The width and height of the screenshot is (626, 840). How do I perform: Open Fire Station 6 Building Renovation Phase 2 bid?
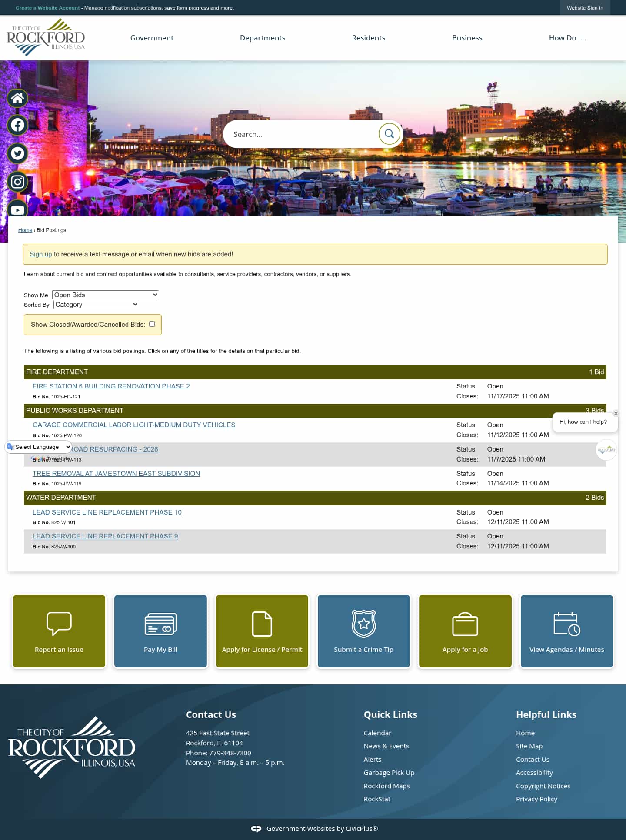tap(111, 386)
